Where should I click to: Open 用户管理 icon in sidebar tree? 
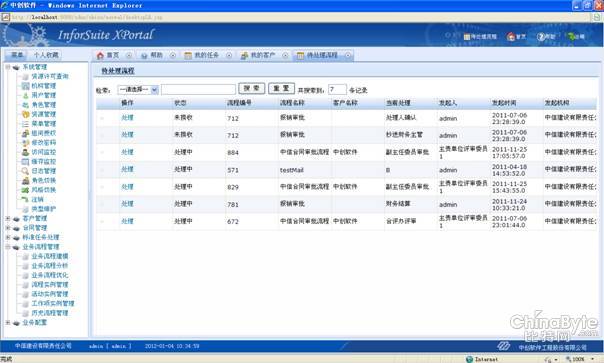(x=25, y=96)
